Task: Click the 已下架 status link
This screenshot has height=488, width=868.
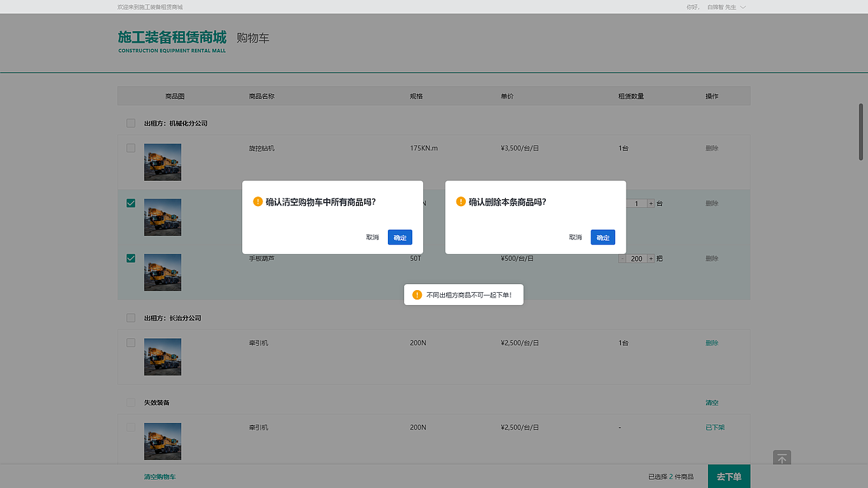Action: click(x=715, y=428)
